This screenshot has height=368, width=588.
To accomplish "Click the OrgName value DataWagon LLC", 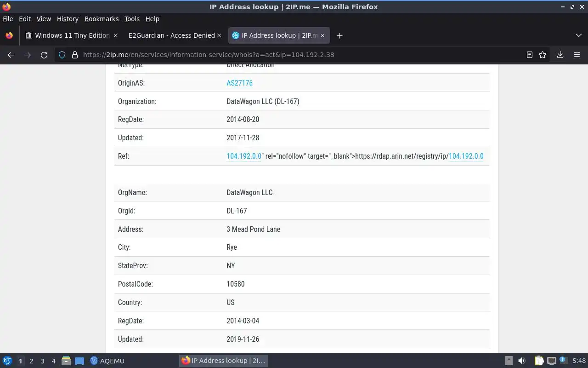I will click(249, 192).
